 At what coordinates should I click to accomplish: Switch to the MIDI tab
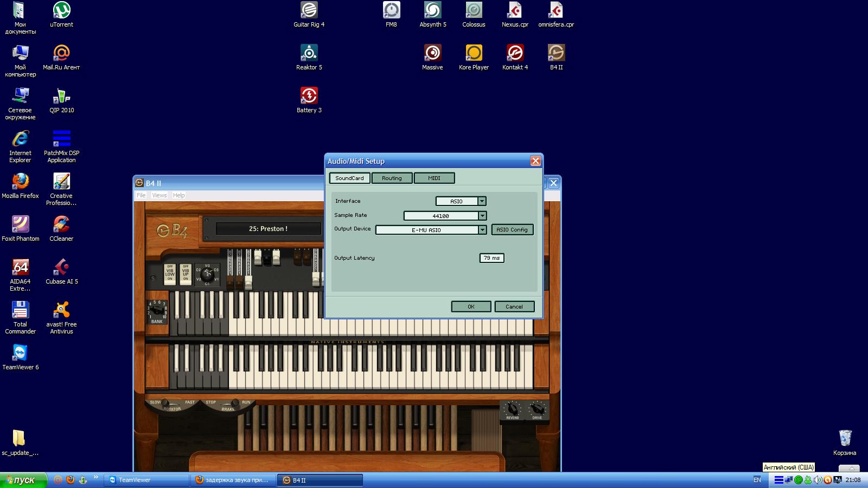tap(434, 178)
